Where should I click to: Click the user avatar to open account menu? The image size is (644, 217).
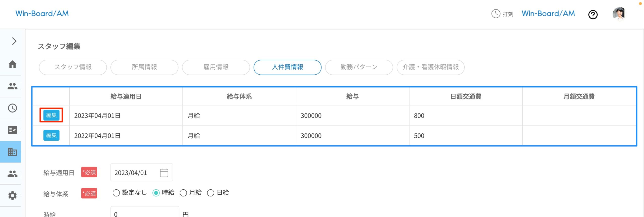(x=619, y=14)
